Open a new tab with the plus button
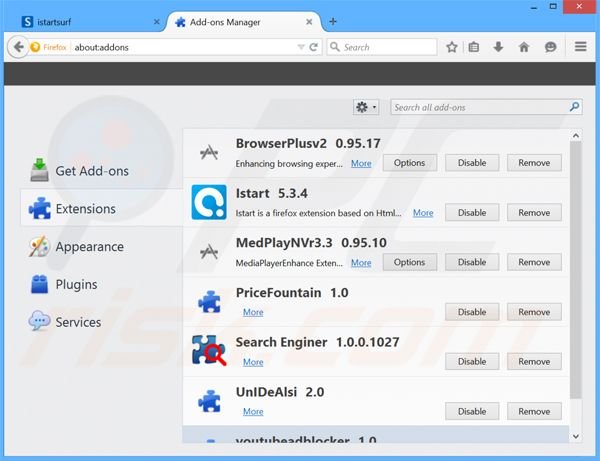This screenshot has height=461, width=600. (x=333, y=22)
